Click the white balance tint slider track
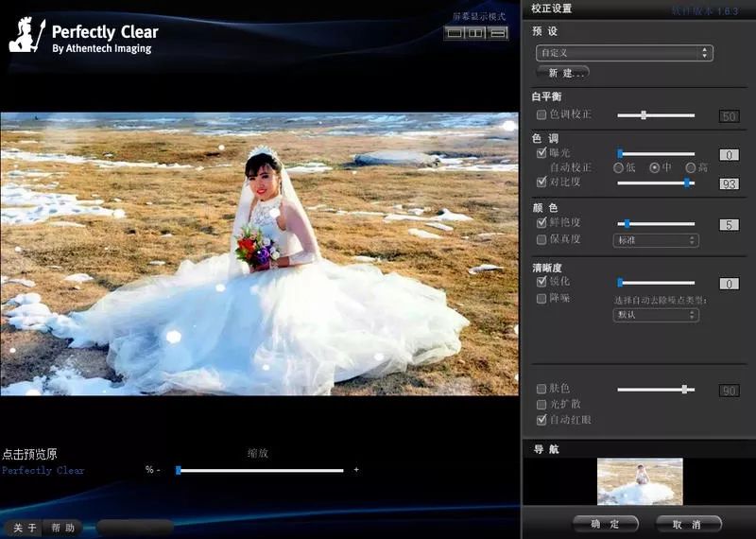The image size is (756, 539). pyautogui.click(x=656, y=115)
